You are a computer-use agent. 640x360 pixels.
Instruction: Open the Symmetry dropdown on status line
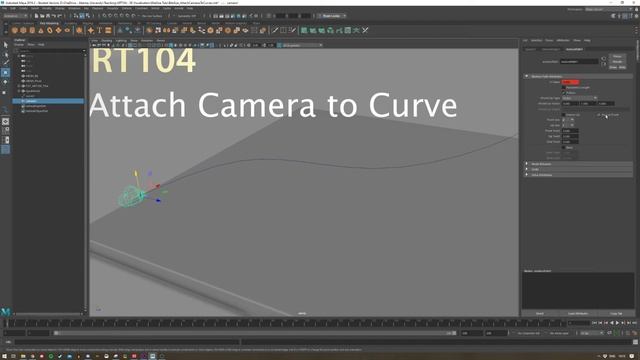[186, 16]
